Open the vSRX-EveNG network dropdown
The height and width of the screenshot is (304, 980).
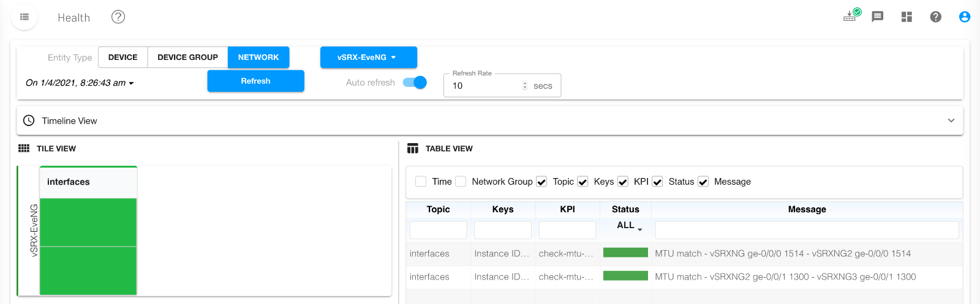(x=368, y=57)
